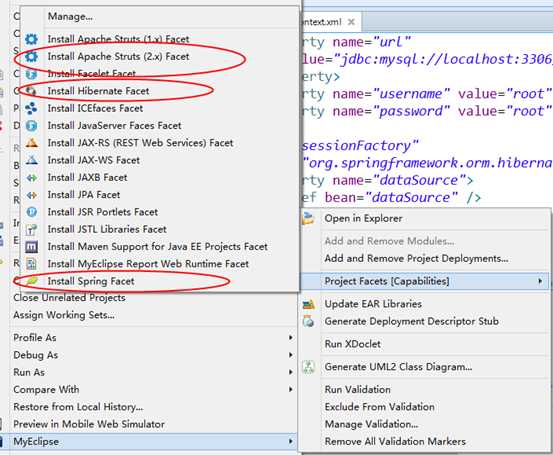Click the MyEclipse Report Web Runtime icon
Screen dimensions: 553x455
[31, 263]
